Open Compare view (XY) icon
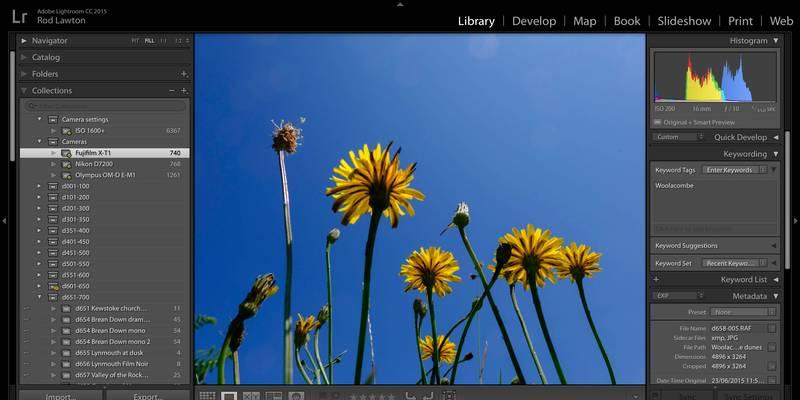Screen dimensions: 800x400 pyautogui.click(x=251, y=396)
